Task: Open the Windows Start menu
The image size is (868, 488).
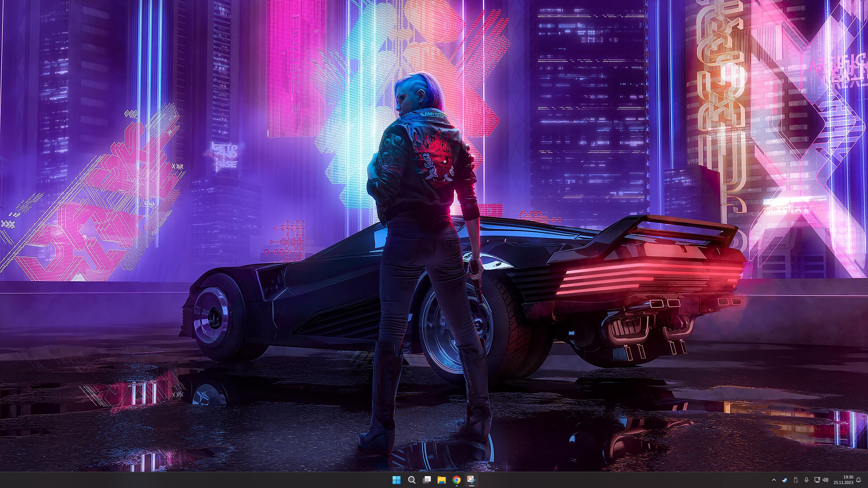Action: click(x=397, y=480)
